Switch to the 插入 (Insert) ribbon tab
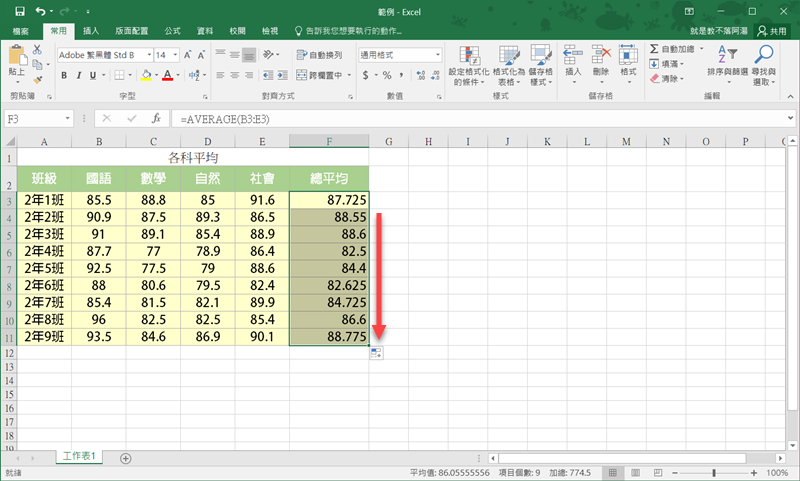800x481 pixels. pos(91,31)
